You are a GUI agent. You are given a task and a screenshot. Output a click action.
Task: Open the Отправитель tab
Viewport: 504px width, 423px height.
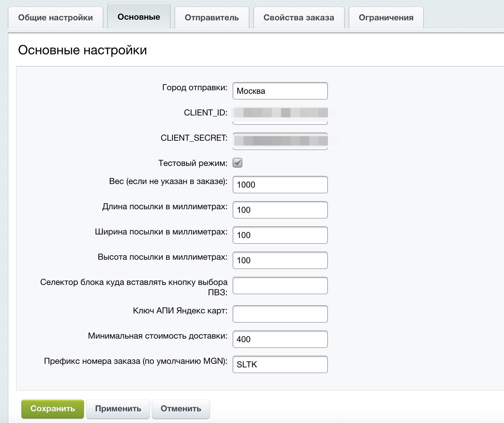click(212, 18)
